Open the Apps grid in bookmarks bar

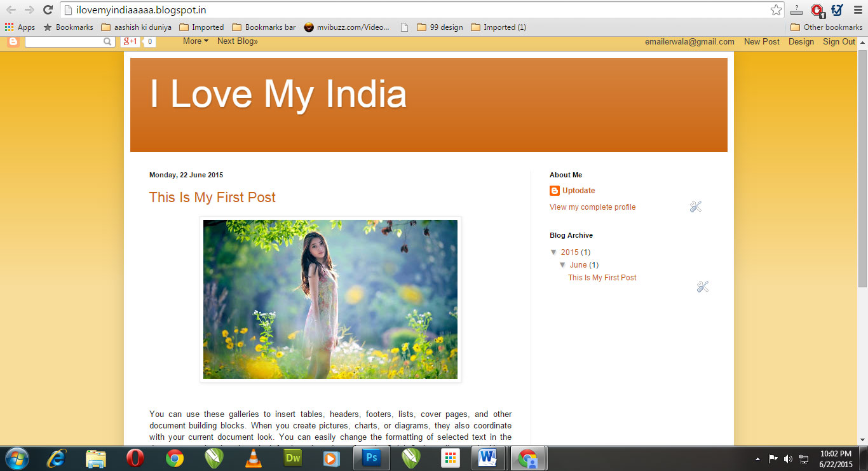20,27
